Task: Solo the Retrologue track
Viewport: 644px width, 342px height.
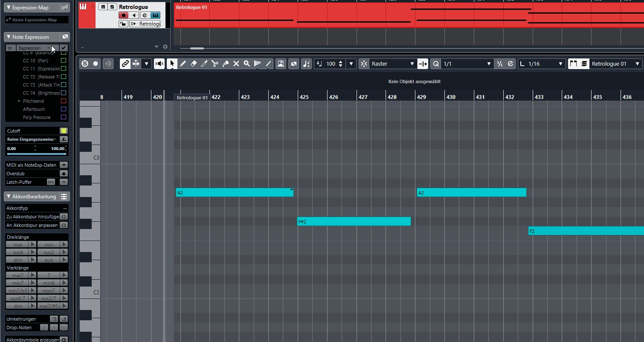Action: pyautogui.click(x=112, y=6)
